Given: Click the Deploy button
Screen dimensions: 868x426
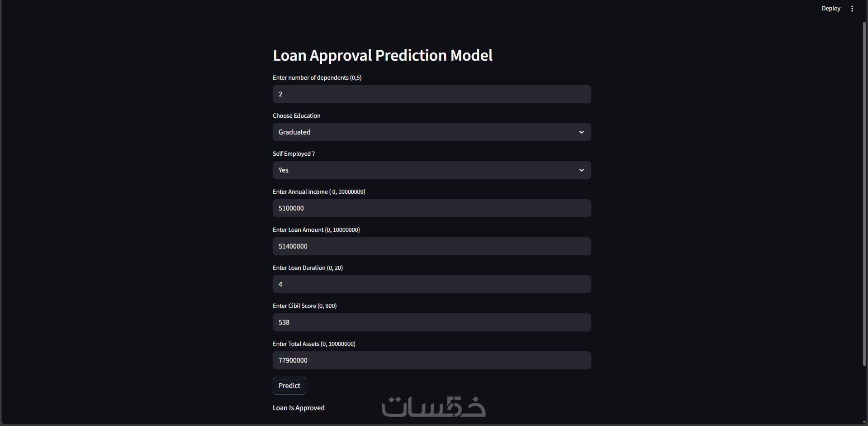Looking at the screenshot, I should (831, 9).
